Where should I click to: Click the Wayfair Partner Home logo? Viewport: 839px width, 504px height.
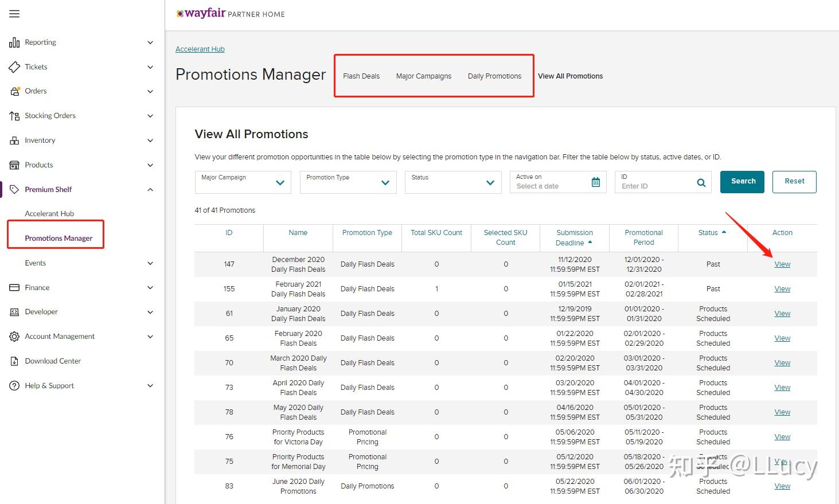(x=231, y=14)
